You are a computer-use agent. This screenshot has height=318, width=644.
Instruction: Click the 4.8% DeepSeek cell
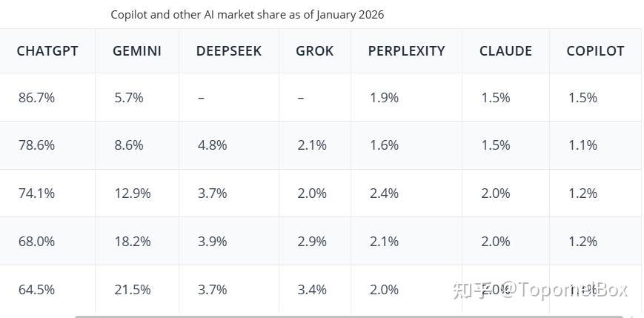tap(212, 145)
